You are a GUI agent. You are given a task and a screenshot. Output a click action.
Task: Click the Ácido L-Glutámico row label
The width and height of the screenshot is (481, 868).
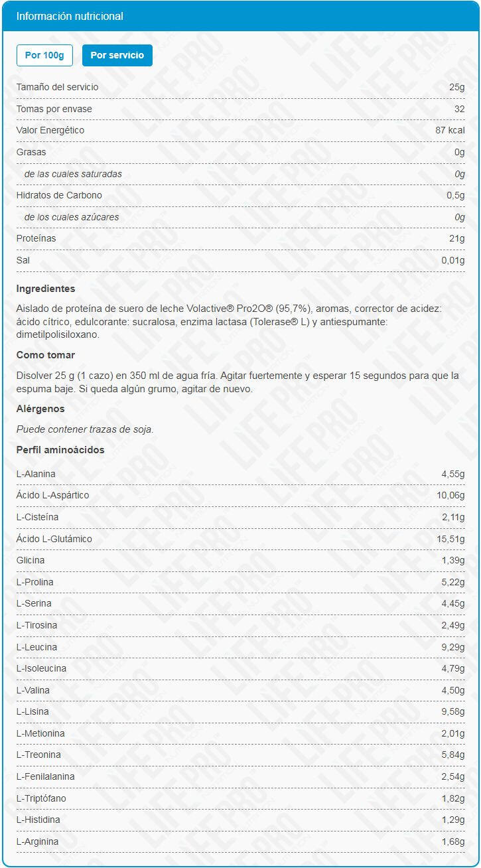pyautogui.click(x=54, y=539)
